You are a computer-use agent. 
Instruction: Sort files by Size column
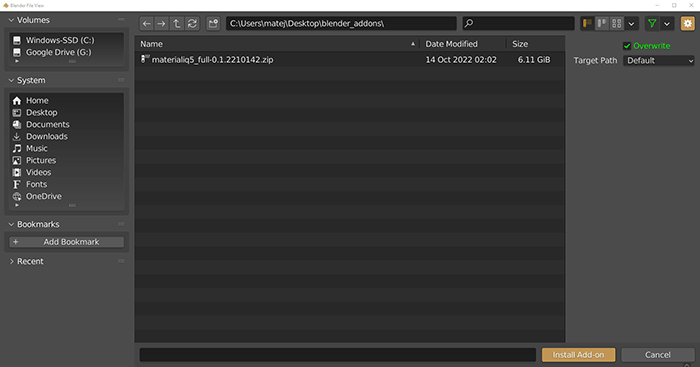(x=520, y=44)
